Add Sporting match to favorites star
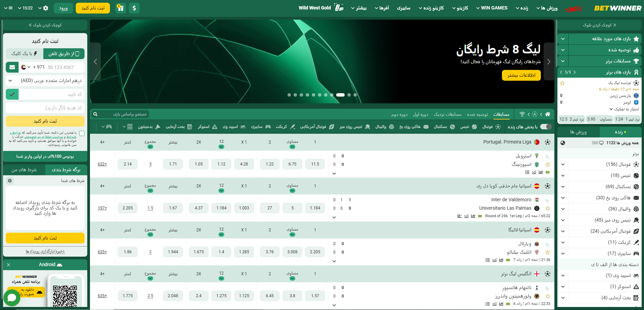The height and width of the screenshot is (310, 644). pyautogui.click(x=548, y=164)
